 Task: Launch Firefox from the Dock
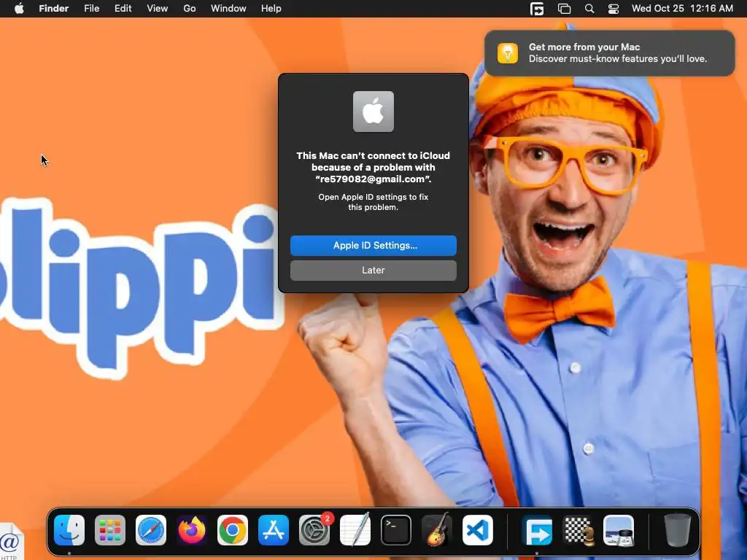tap(192, 529)
